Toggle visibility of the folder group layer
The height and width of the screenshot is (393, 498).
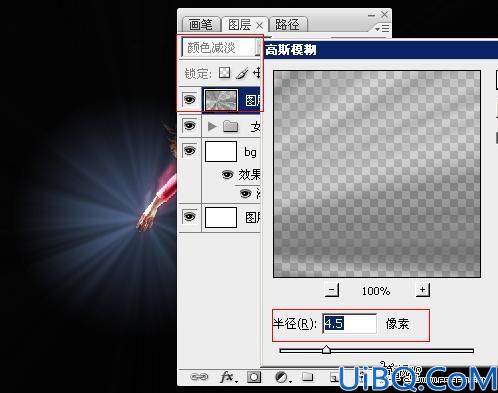190,126
